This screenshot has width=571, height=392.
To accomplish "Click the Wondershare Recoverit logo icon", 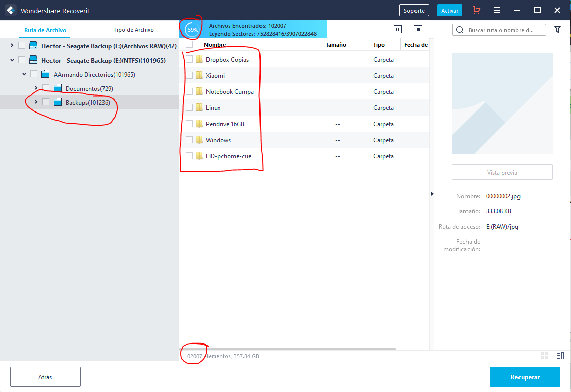I will [x=11, y=10].
